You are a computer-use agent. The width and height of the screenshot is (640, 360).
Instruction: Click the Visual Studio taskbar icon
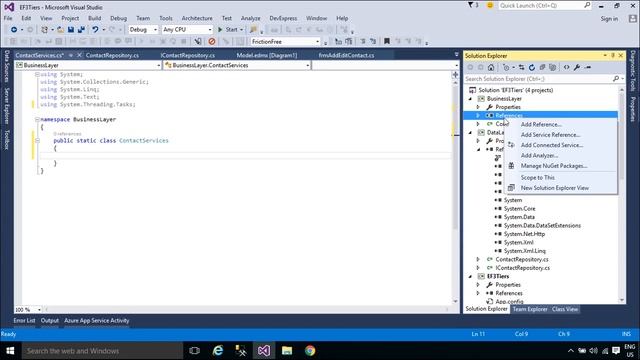click(x=264, y=351)
